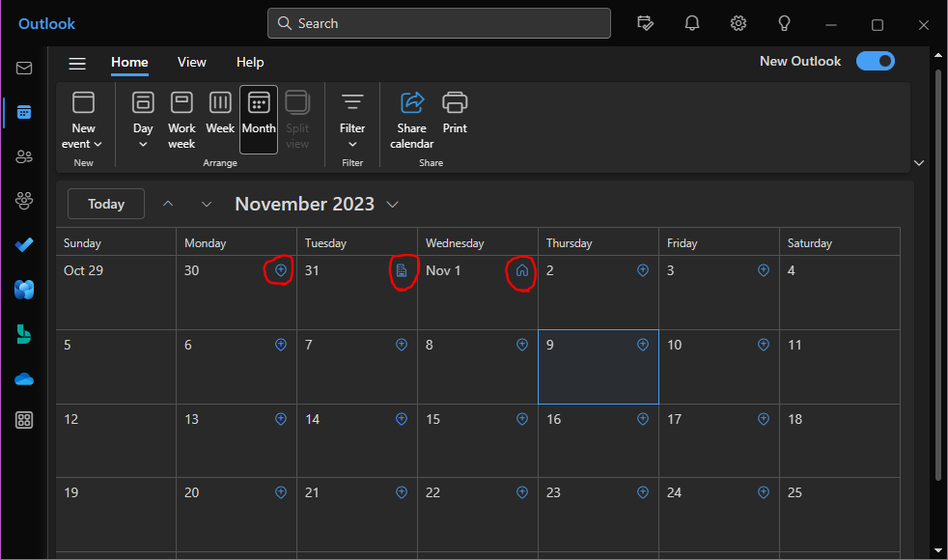Jump to Today button
The width and height of the screenshot is (948, 560).
click(106, 204)
